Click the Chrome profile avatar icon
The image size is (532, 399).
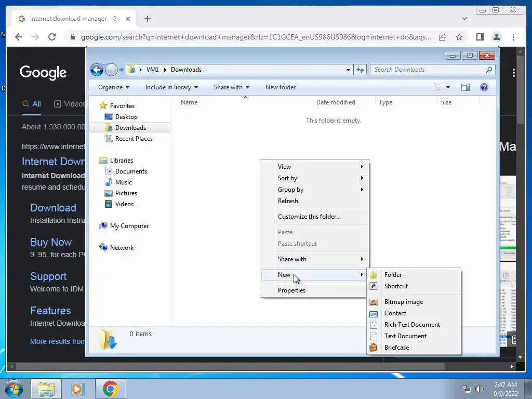[x=497, y=37]
